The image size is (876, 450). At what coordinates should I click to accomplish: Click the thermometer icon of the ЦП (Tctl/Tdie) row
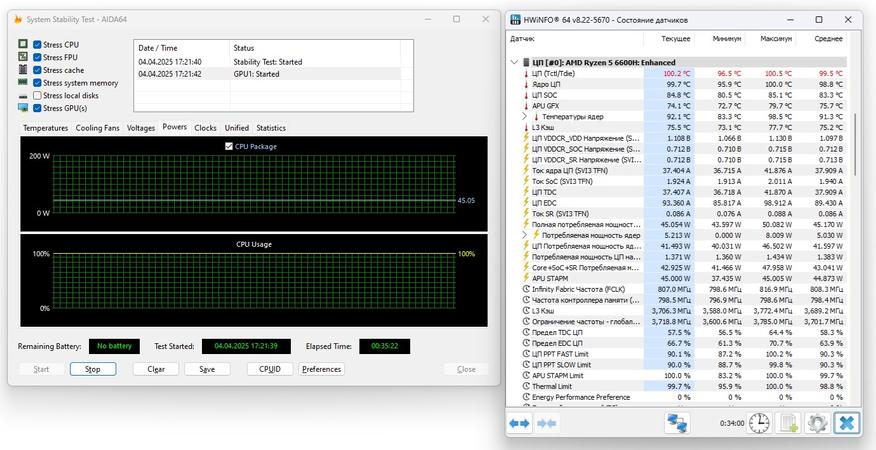click(526, 73)
